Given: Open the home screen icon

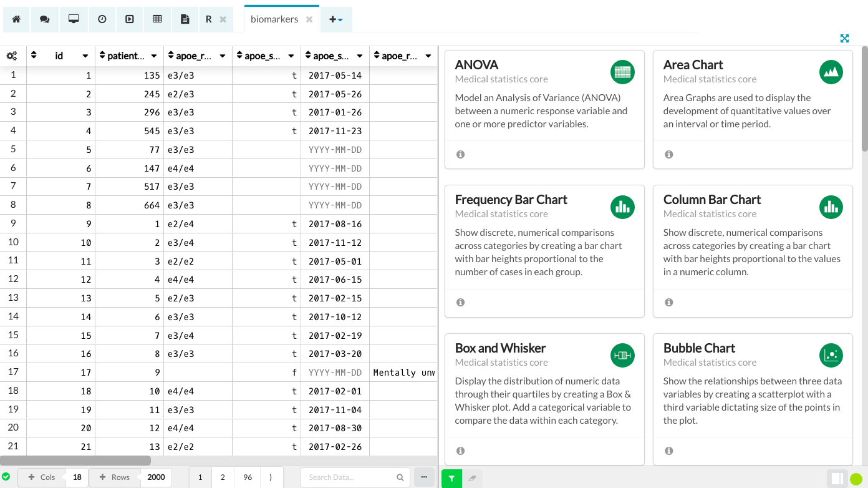Looking at the screenshot, I should coord(16,19).
